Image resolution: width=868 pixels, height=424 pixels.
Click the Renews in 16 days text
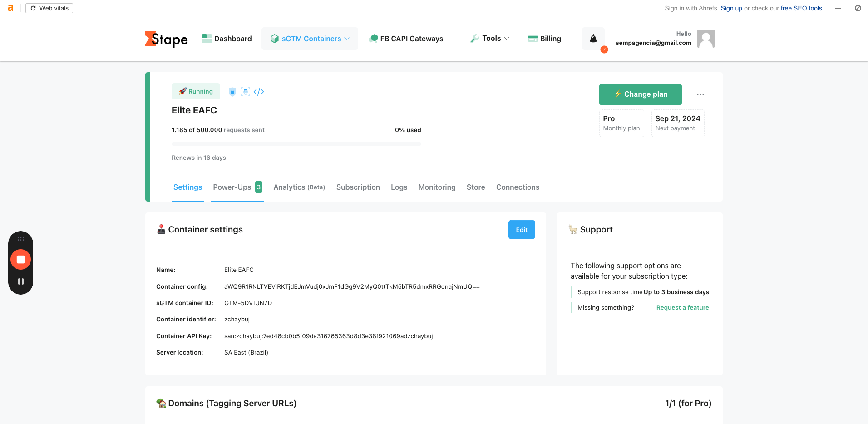coord(199,158)
